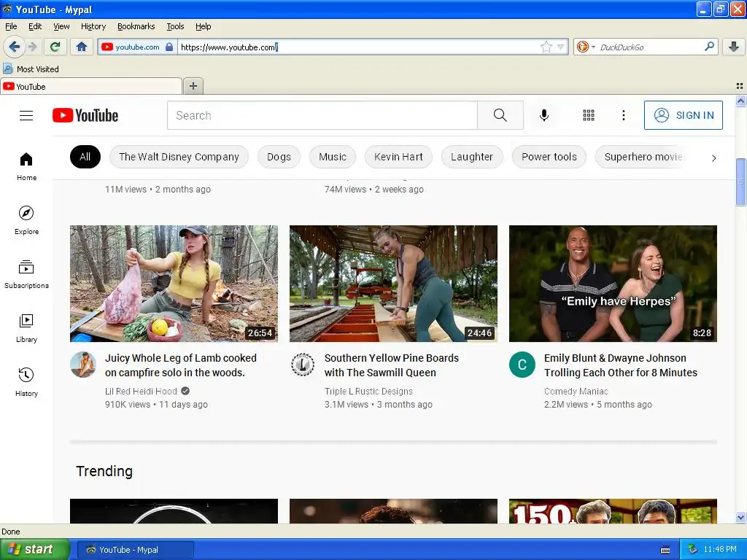Viewport: 747px width, 560px height.
Task: Play the sawmill video thumbnail
Action: (393, 284)
